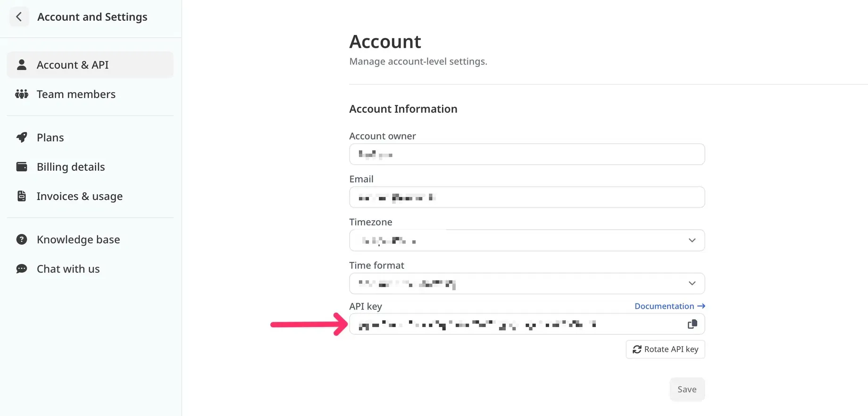Click the chat bubble icon
Image resolution: width=868 pixels, height=416 pixels.
point(22,268)
